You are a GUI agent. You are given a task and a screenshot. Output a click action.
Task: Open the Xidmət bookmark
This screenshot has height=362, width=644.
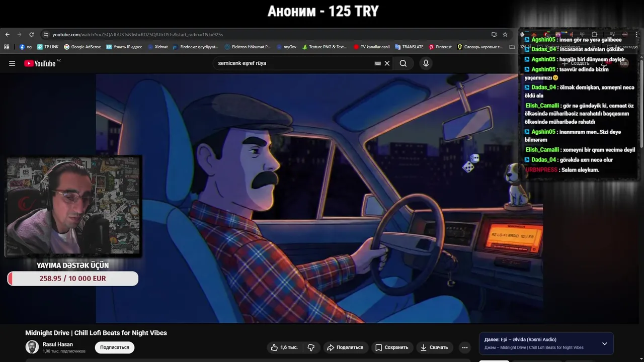tap(157, 47)
